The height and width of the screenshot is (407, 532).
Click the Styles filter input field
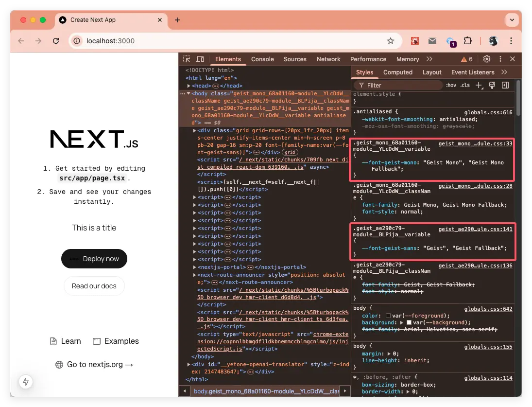tap(398, 85)
